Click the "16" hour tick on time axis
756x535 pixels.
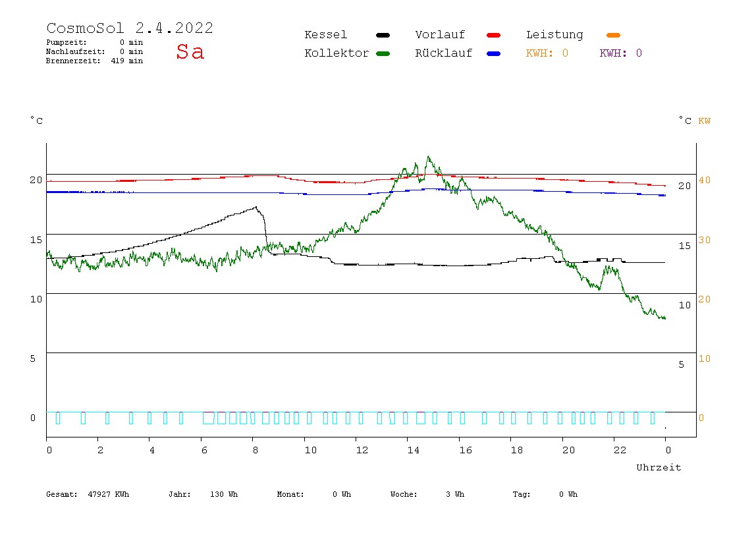(466, 450)
